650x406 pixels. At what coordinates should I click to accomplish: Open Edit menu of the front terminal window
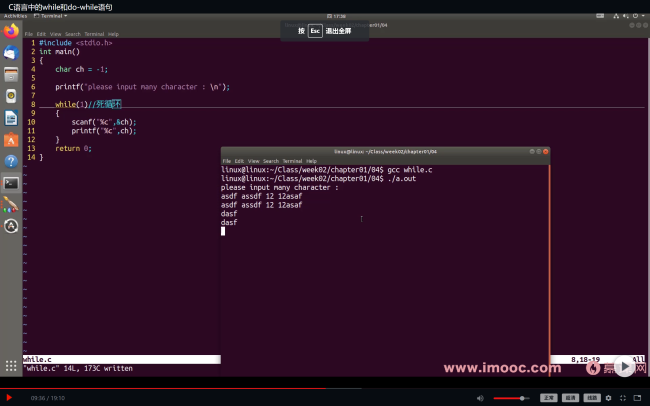[x=240, y=161]
